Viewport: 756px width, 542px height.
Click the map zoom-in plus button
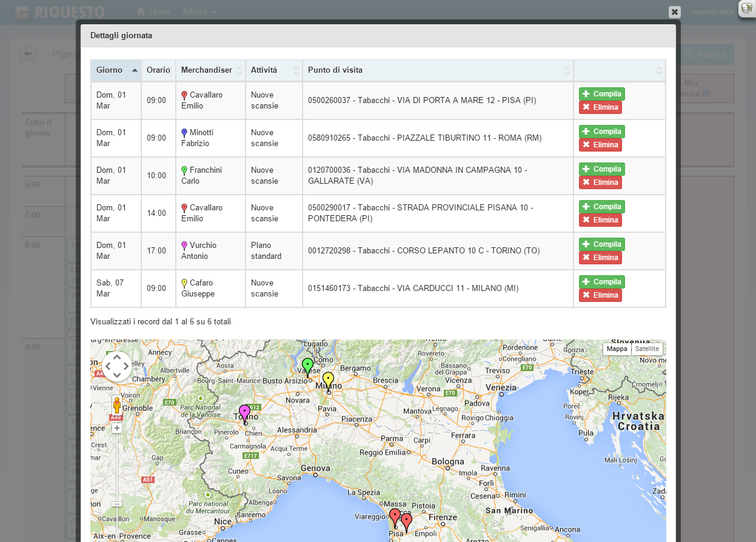117,428
